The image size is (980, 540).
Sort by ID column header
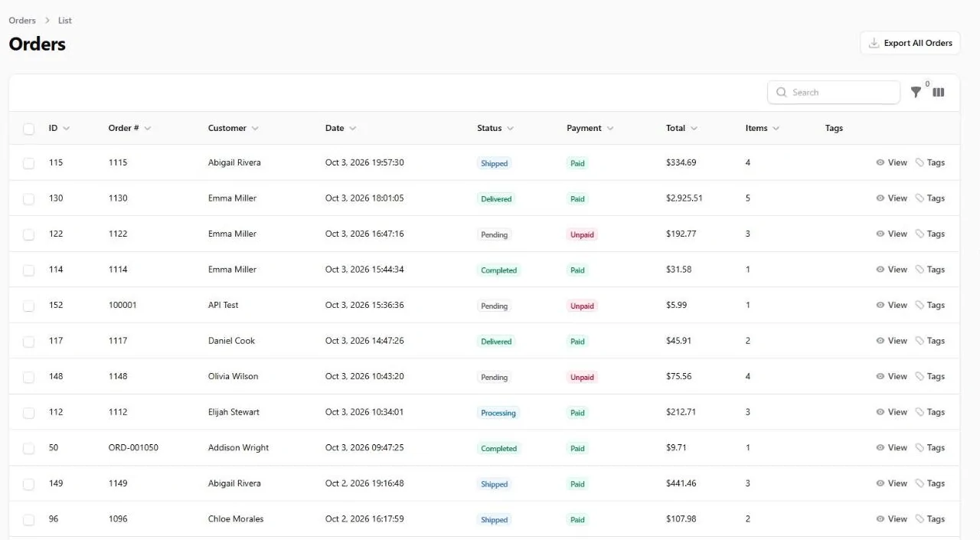tap(59, 128)
